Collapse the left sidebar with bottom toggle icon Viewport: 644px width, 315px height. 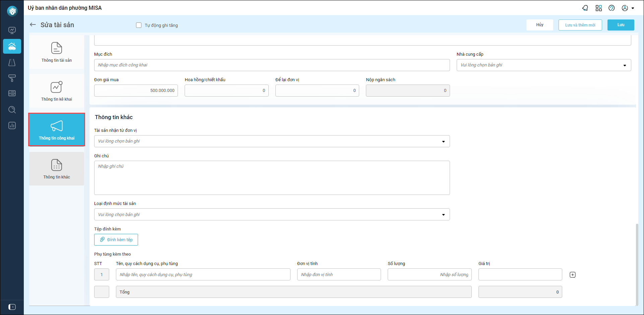(12, 307)
